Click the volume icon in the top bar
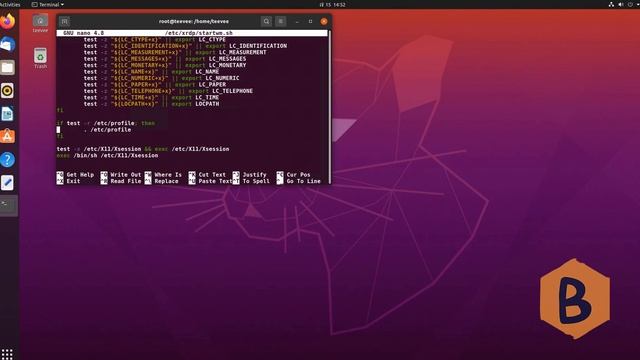 tap(621, 4)
